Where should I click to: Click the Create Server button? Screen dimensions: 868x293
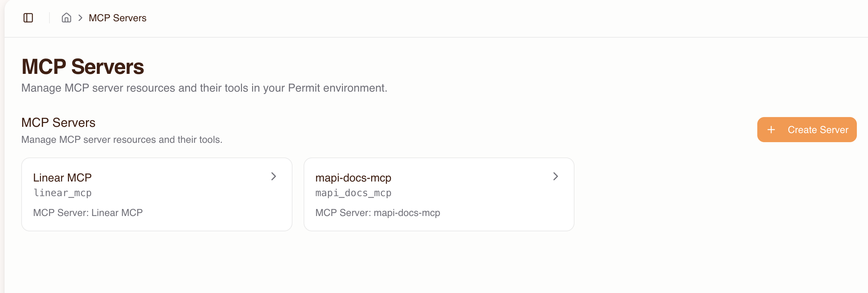[807, 129]
